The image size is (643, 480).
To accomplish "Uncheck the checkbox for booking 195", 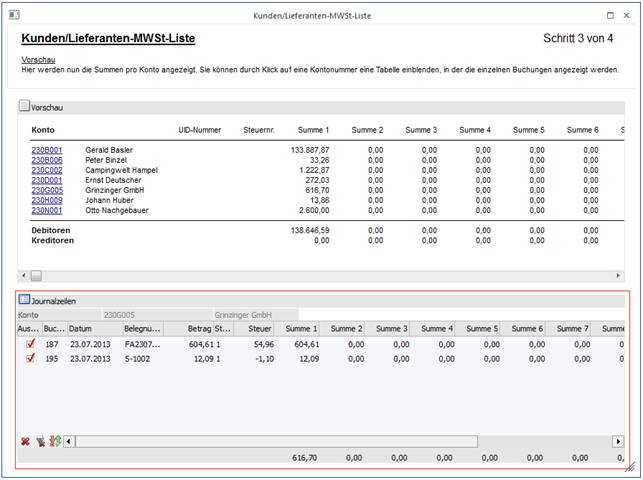I will point(30,358).
